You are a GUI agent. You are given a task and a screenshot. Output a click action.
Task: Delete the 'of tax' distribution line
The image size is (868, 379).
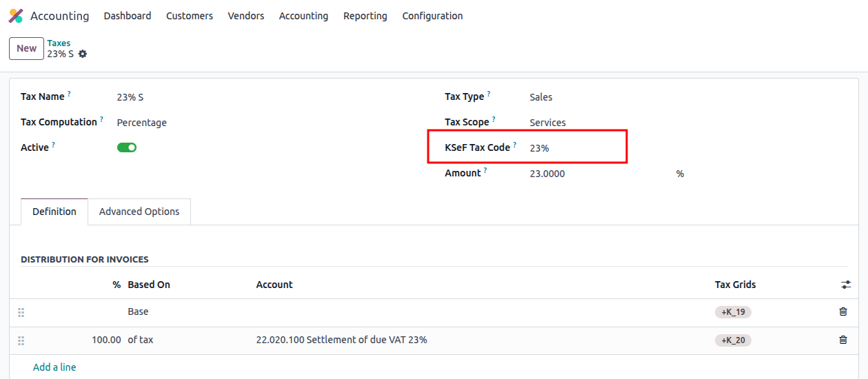[842, 340]
